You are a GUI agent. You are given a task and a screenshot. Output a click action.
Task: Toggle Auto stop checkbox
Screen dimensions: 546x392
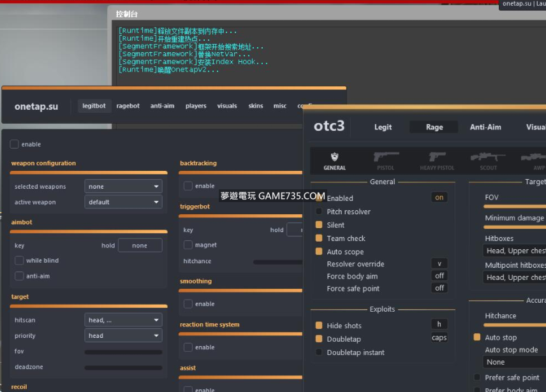click(477, 337)
